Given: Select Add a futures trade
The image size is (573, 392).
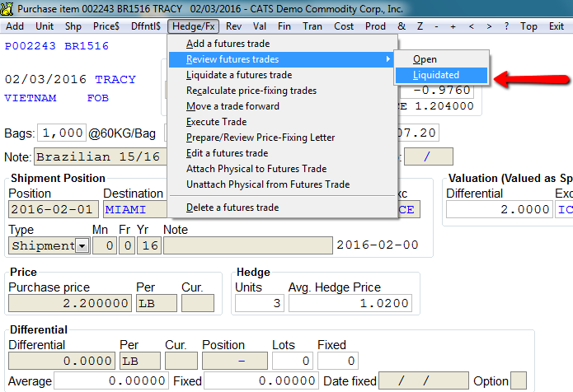Looking at the screenshot, I should (x=283, y=44).
